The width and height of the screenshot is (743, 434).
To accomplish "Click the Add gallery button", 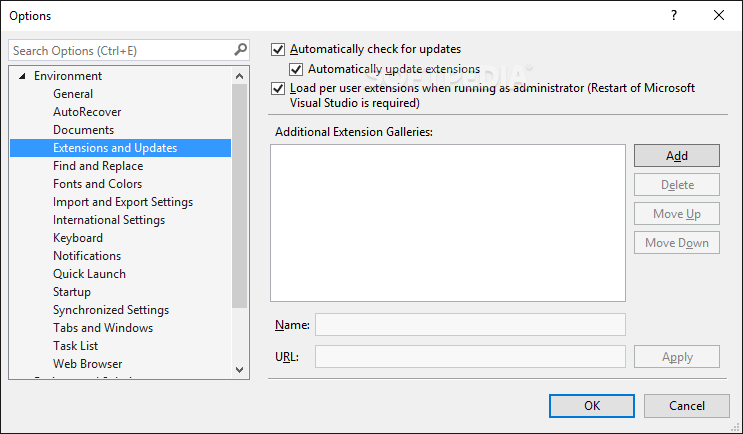I will [x=677, y=155].
